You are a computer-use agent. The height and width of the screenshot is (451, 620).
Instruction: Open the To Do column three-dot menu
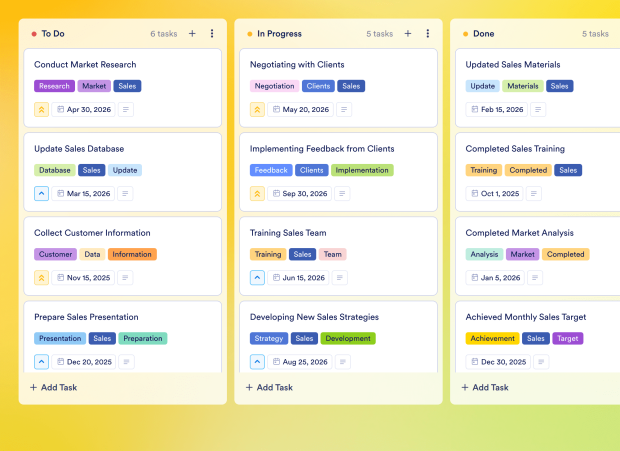pyautogui.click(x=212, y=33)
